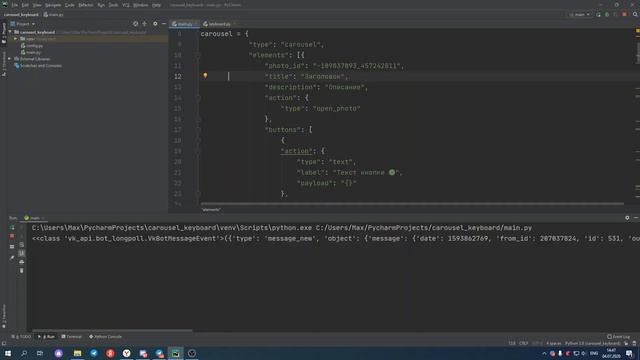Open the File menu
The image size is (640, 360).
tap(15, 5)
